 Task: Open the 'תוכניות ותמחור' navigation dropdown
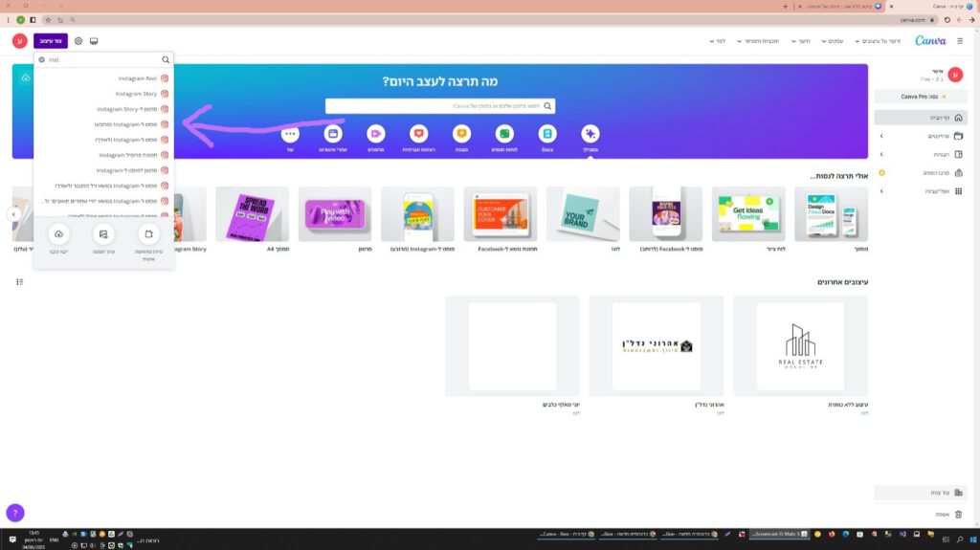pos(758,41)
